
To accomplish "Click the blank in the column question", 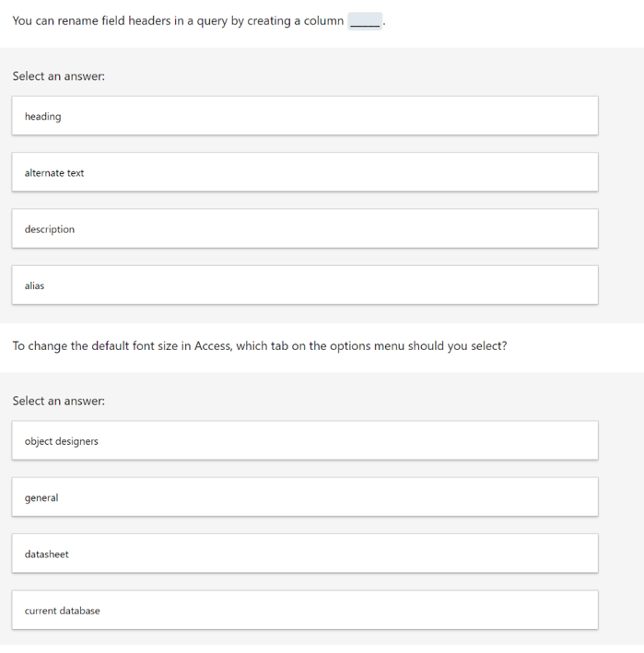I will tap(365, 21).
